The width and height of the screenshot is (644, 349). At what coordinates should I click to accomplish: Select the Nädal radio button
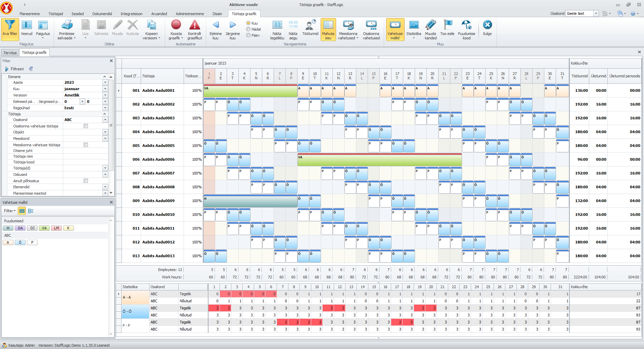[248, 29]
